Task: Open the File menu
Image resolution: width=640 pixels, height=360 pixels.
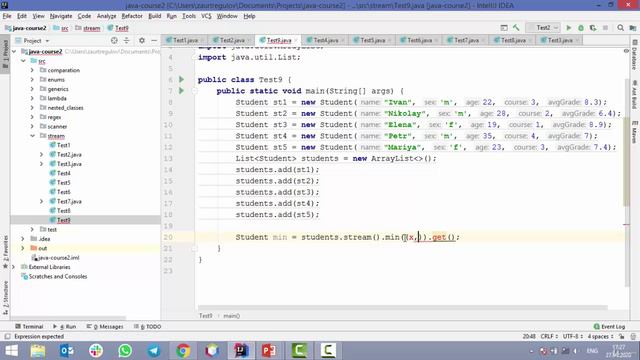Action: (7, 16)
